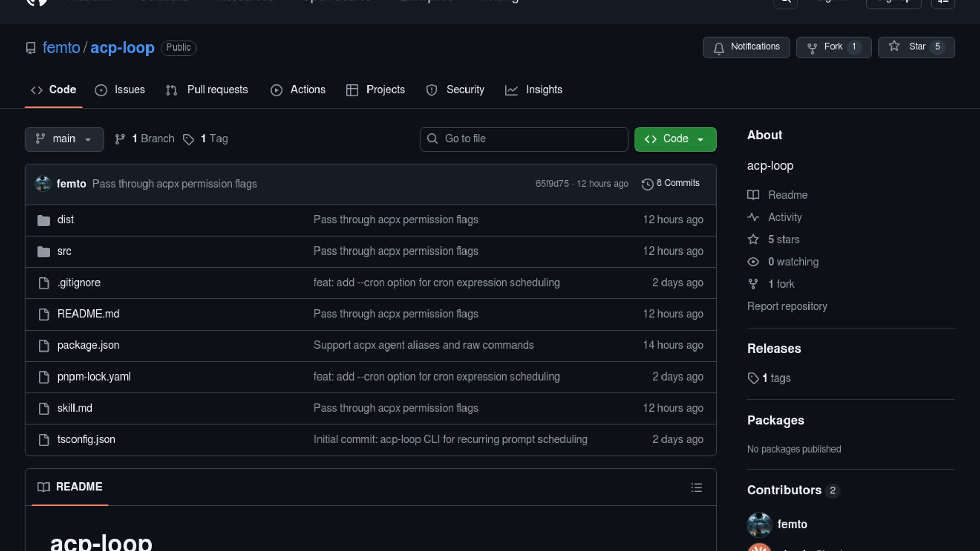Open the README outline list icon
Viewport: 980px width, 551px height.
click(696, 487)
